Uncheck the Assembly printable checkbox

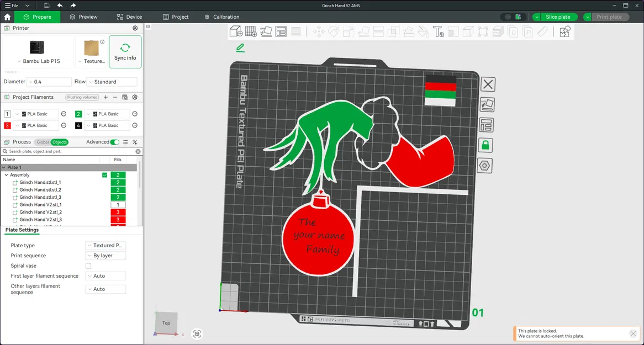105,175
